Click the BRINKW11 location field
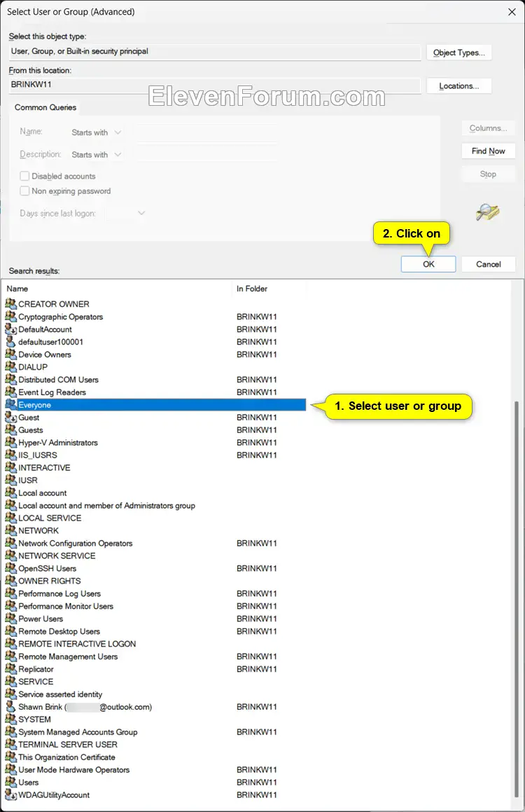The width and height of the screenshot is (525, 812). tap(215, 85)
